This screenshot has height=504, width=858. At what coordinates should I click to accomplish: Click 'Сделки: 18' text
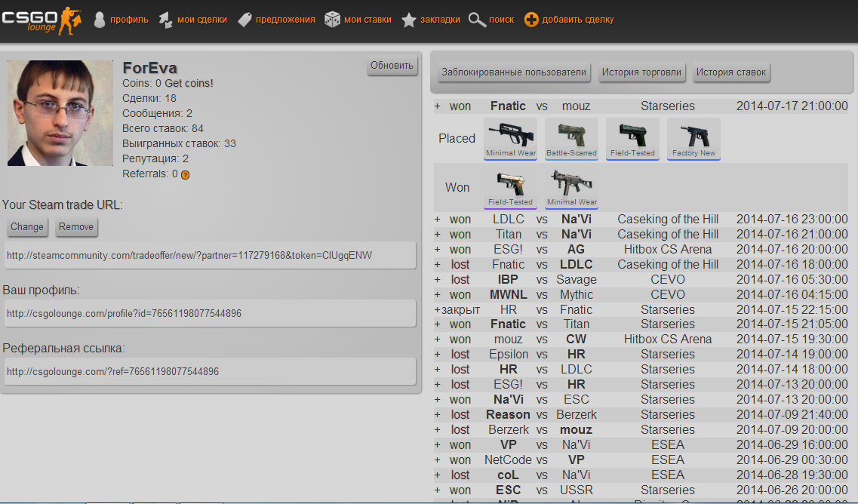(x=149, y=99)
